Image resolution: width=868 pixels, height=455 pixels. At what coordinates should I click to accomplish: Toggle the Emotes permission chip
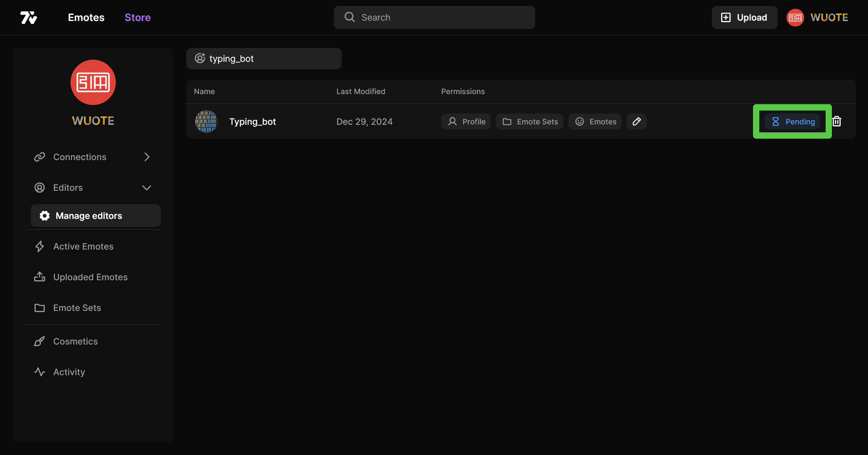[595, 121]
